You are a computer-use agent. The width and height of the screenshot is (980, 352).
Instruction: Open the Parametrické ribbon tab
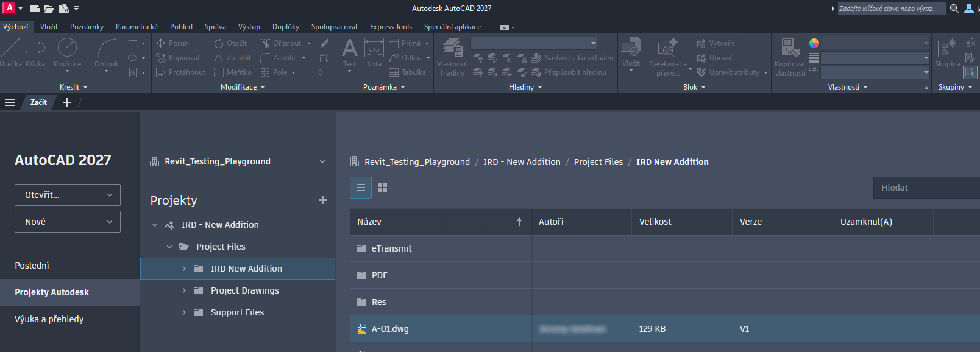137,27
